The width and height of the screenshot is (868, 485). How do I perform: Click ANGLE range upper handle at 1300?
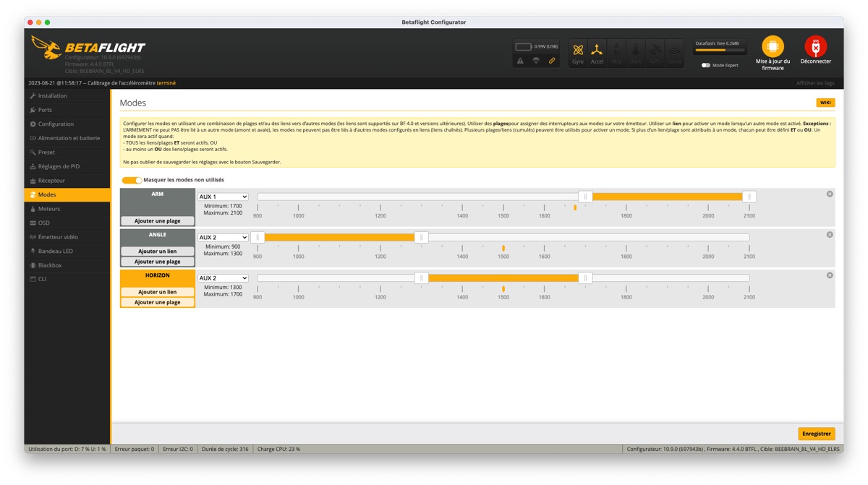(x=421, y=237)
